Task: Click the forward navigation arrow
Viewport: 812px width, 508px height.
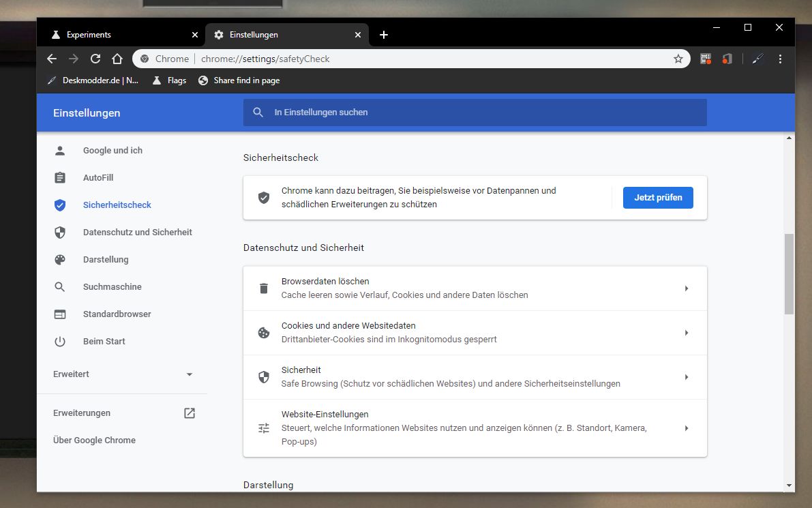Action: coord(74,59)
